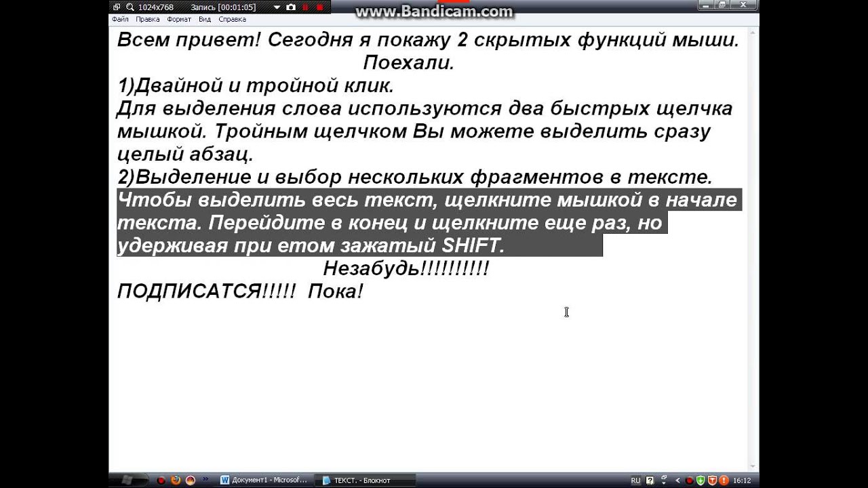This screenshot has width=868, height=488.
Task: Open the Bandicam dropdown arrow next to the camera
Action: pos(277,7)
